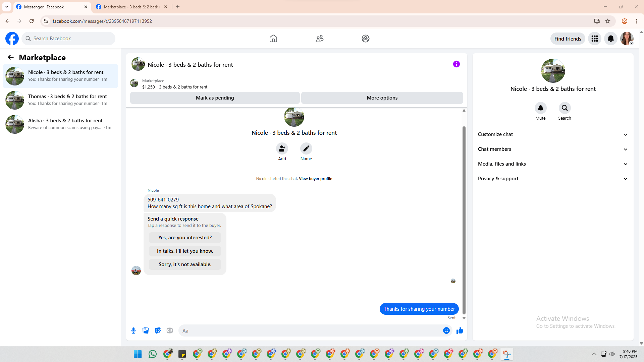Viewport: 644px width, 362px height.
Task: Open the Groups icon in top navigation
Action: pos(366,39)
